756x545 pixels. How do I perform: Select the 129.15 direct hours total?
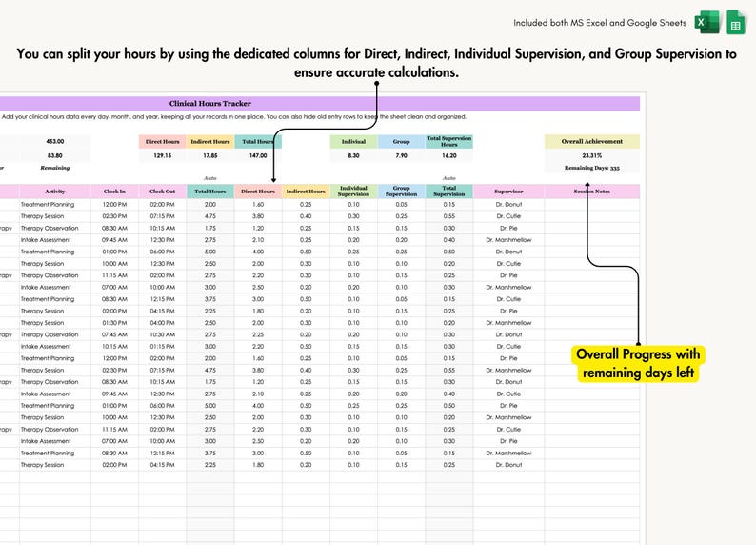click(163, 155)
